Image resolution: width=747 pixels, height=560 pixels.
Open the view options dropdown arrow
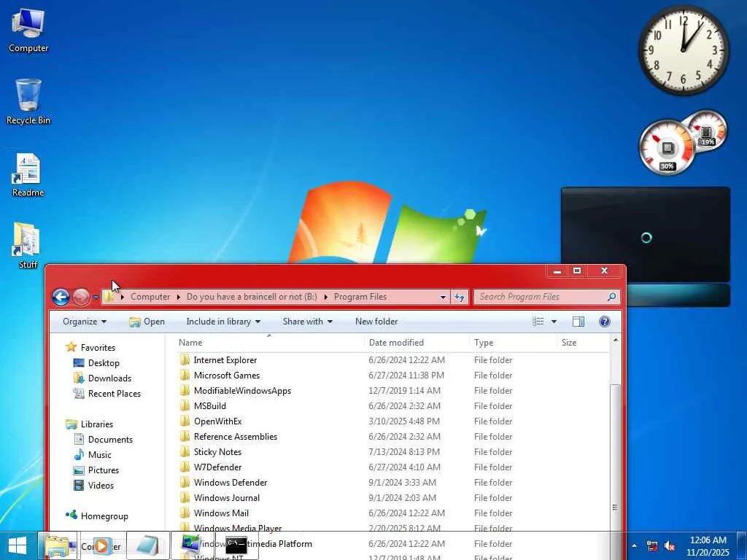(554, 322)
